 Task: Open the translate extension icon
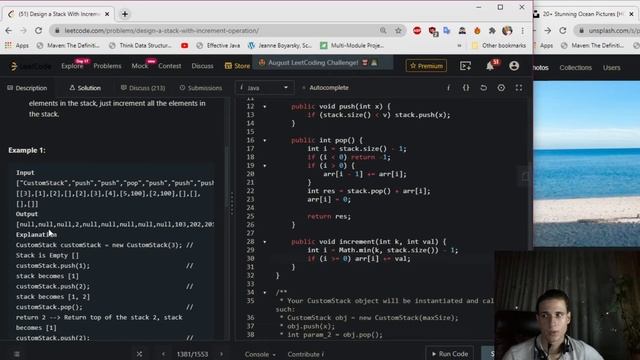[447, 31]
